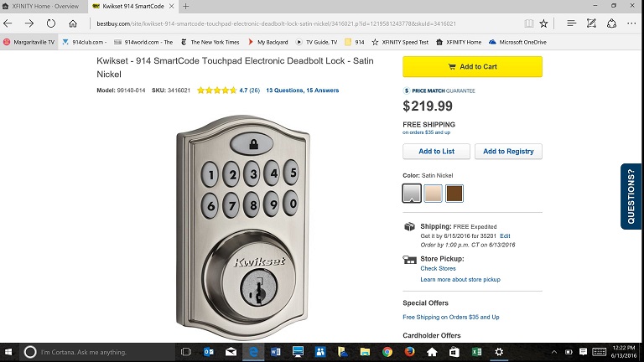Add the deadbolt lock to cart
The height and width of the screenshot is (362, 644).
tap(472, 66)
